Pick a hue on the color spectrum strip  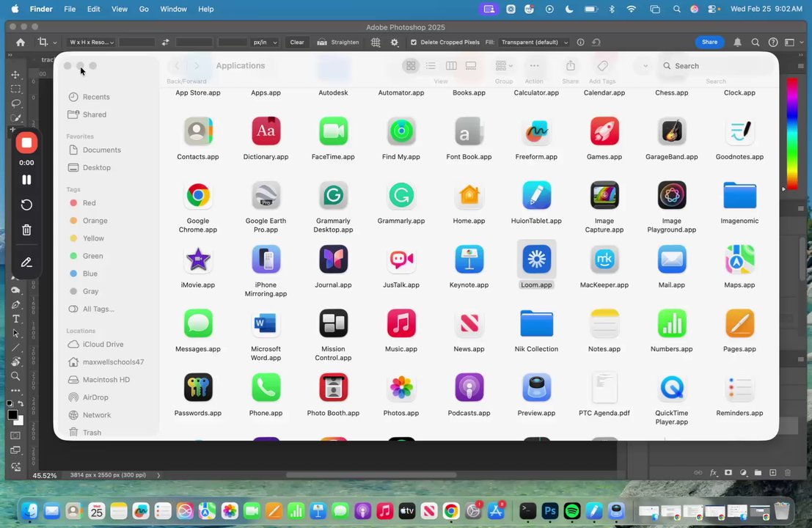[792, 133]
